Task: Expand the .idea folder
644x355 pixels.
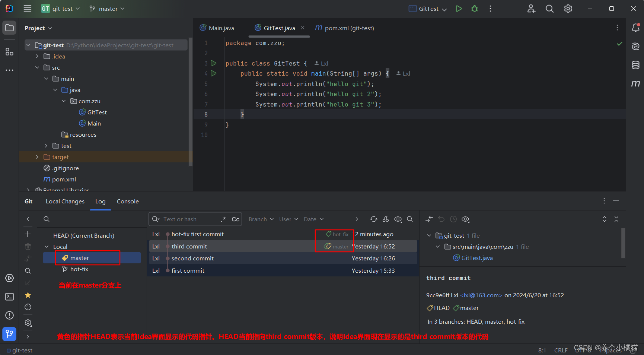Action: click(x=37, y=56)
